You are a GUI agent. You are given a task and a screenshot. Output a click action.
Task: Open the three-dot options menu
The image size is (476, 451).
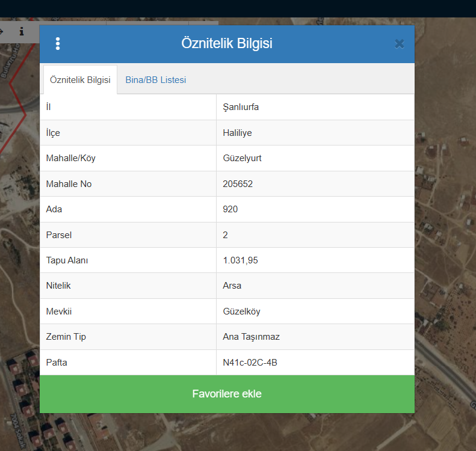(x=58, y=44)
